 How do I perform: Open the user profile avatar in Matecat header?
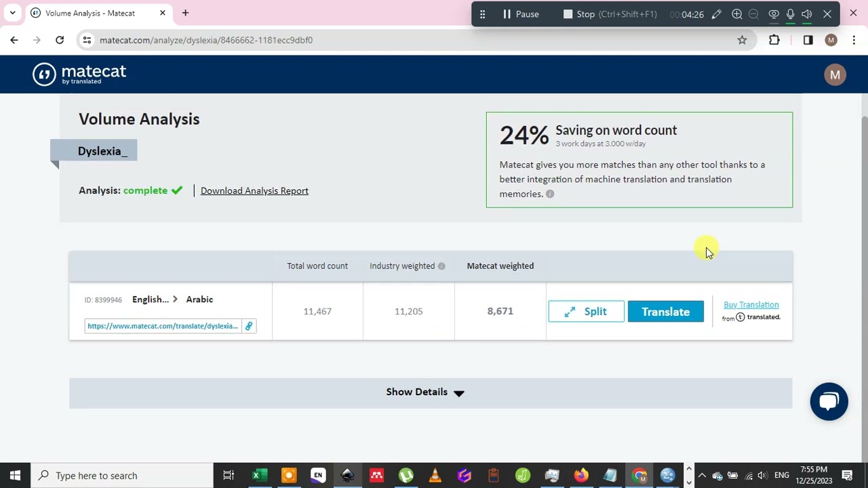[835, 75]
